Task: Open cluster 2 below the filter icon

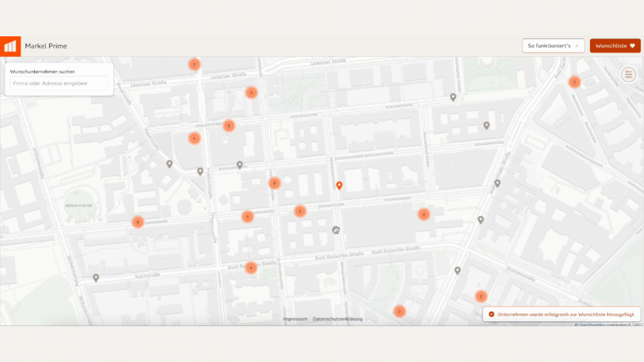Action: coord(574,82)
